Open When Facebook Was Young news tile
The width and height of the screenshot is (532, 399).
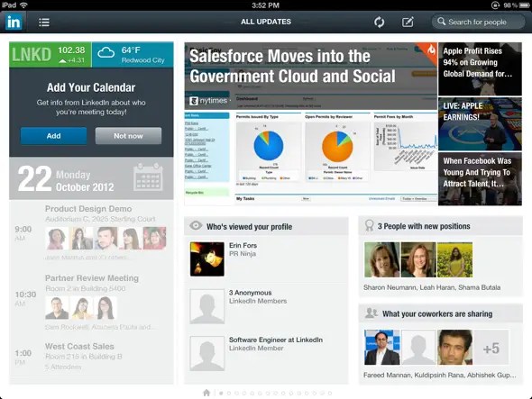480,179
